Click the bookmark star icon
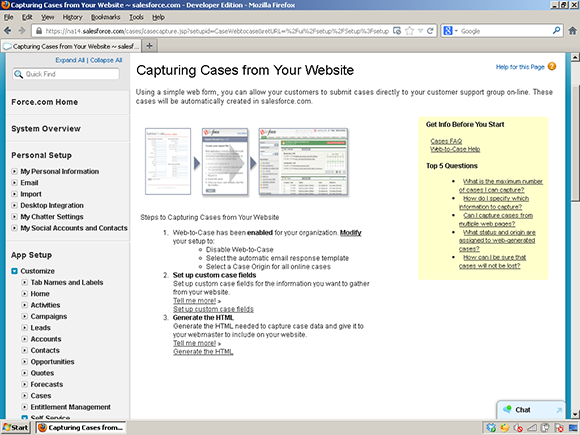This screenshot has width=580, height=435. tap(409, 31)
